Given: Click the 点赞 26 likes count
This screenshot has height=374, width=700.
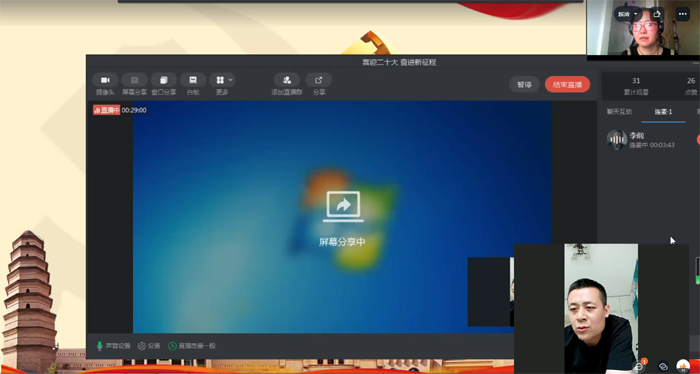Looking at the screenshot, I should tap(691, 86).
